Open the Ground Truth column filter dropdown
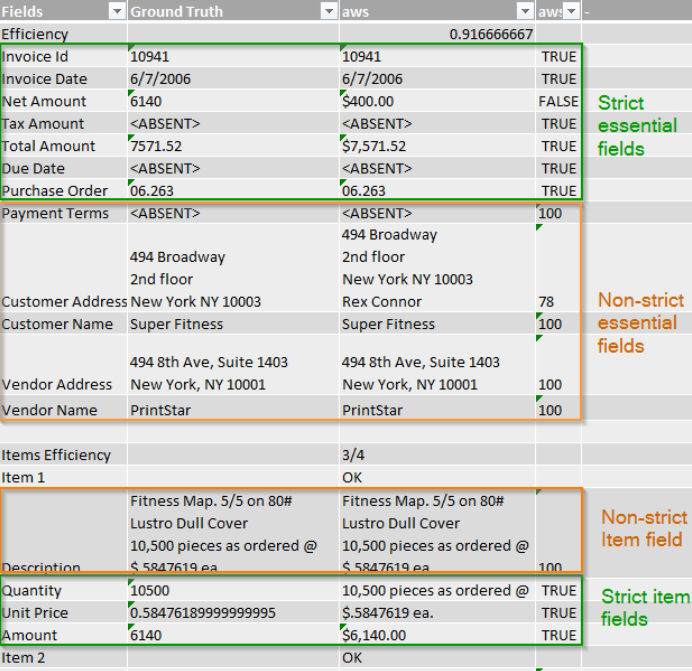The height and width of the screenshot is (671, 692). [328, 12]
